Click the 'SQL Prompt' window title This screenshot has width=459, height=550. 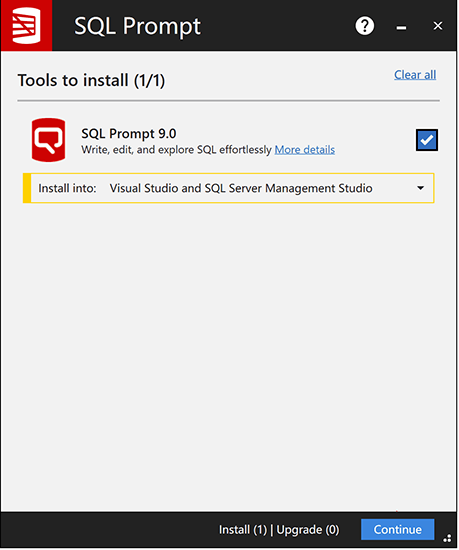point(137,26)
